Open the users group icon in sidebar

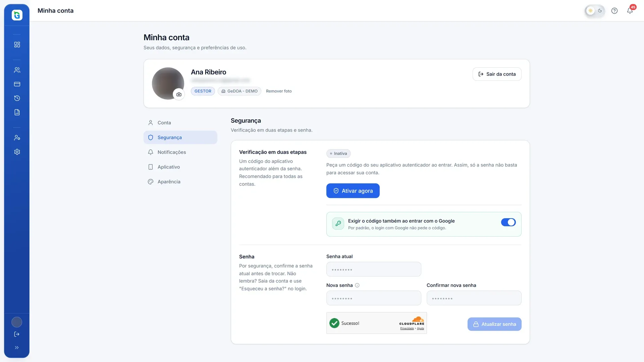point(17,70)
